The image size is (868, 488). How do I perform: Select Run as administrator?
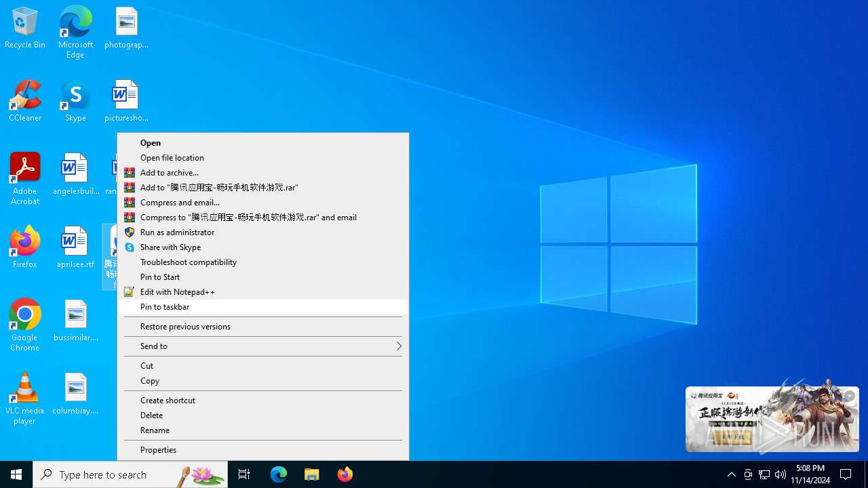(263, 232)
